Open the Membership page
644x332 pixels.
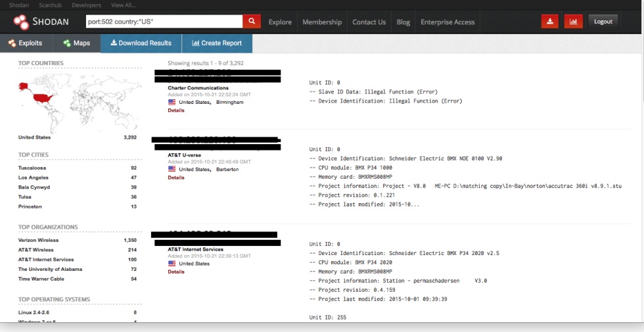(322, 22)
